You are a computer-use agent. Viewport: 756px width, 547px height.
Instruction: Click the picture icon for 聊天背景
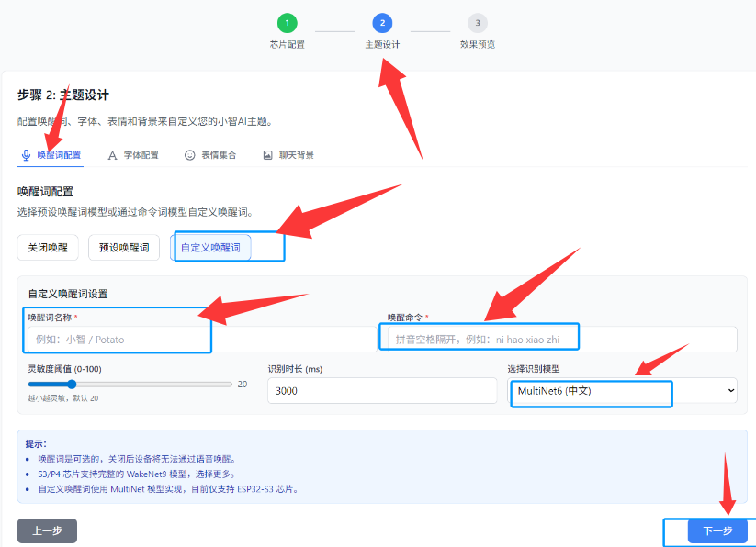point(268,155)
